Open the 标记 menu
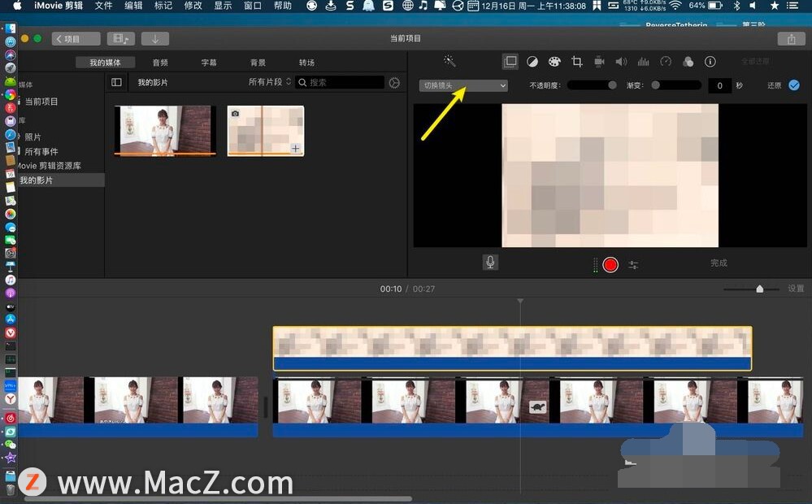Image resolution: width=812 pixels, height=504 pixels. click(x=163, y=6)
